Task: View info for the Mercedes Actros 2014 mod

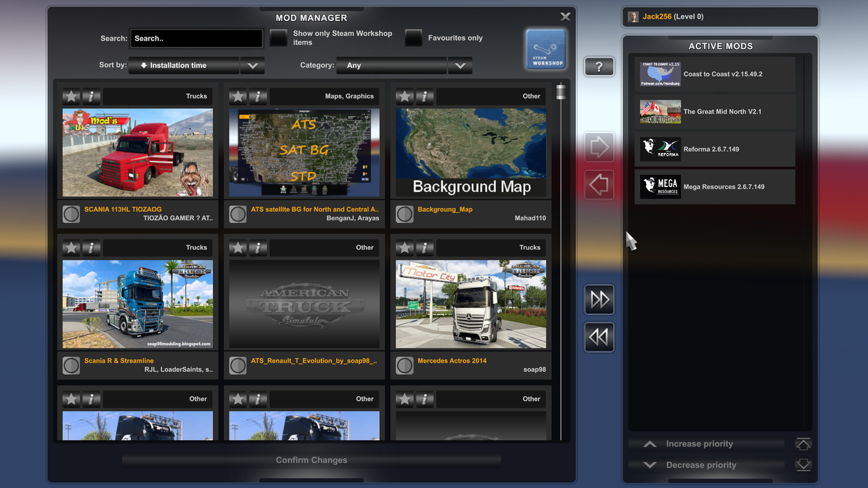Action: click(425, 247)
